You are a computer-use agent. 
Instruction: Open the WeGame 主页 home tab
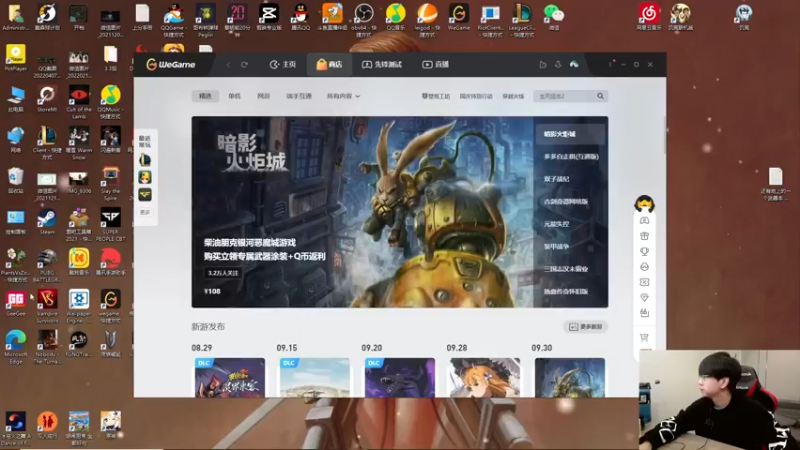click(283, 64)
